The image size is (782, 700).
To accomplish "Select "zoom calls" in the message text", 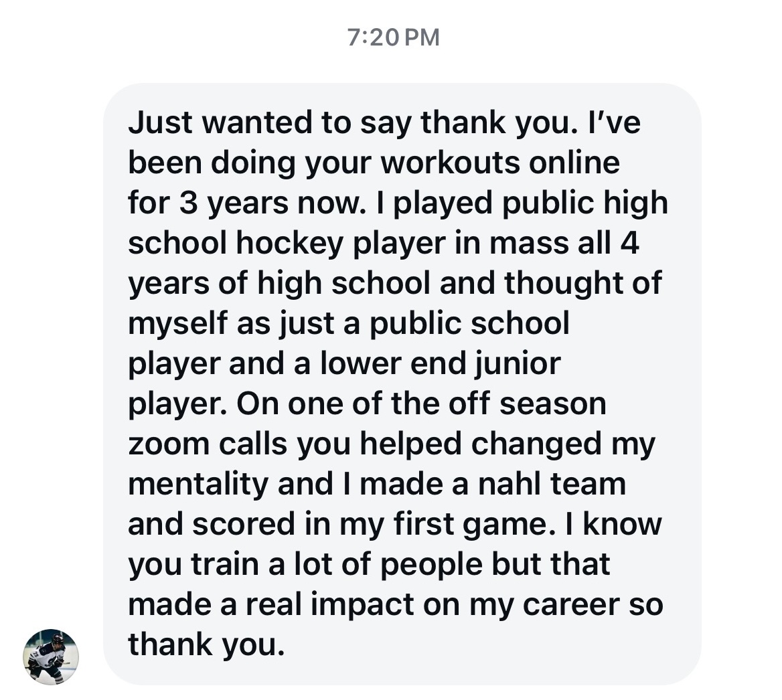I will (207, 444).
